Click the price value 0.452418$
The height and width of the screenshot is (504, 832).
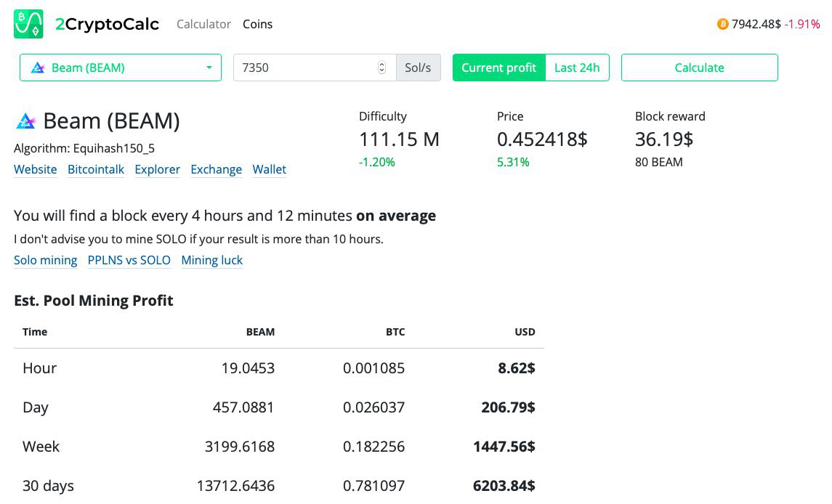542,139
